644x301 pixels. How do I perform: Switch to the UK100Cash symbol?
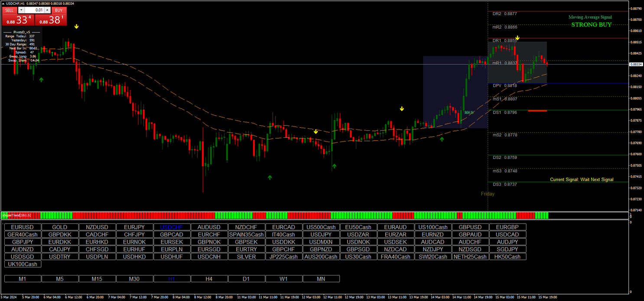[x=22, y=264]
